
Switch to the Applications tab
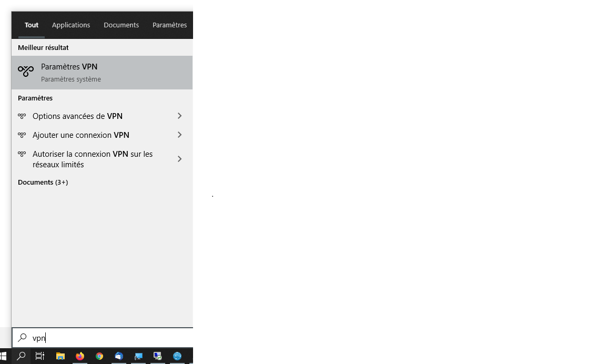(71, 25)
